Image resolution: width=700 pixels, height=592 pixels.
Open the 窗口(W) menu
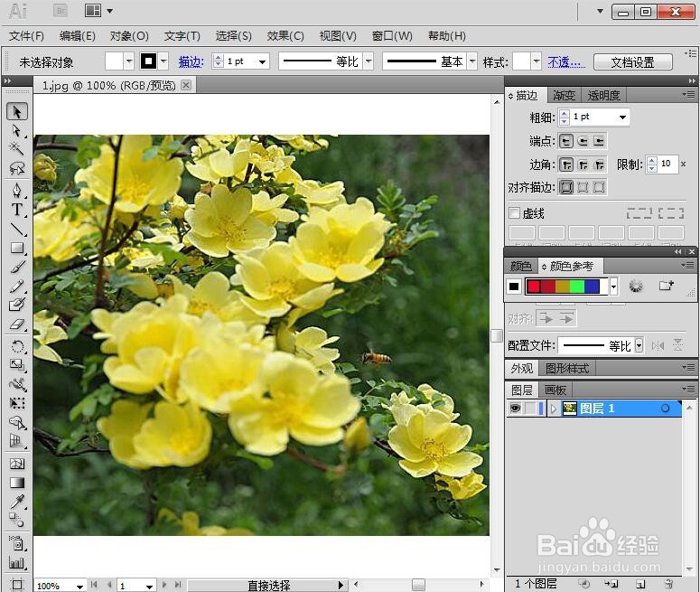pos(392,36)
